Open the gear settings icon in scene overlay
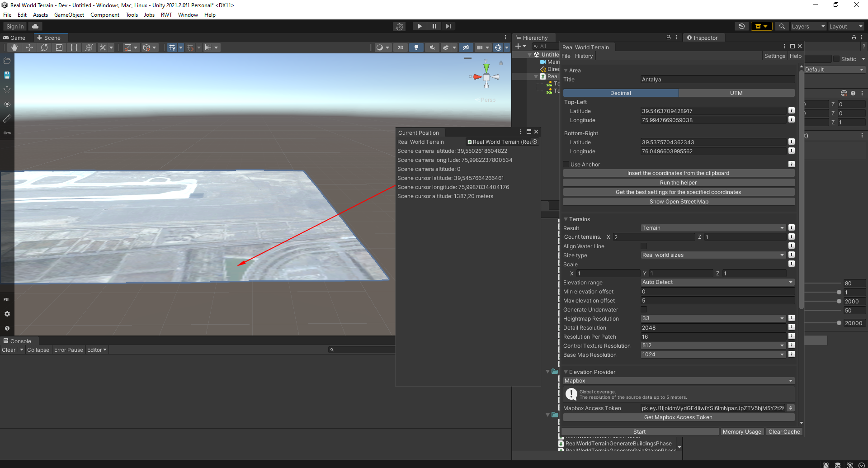868x468 pixels. [x=7, y=314]
